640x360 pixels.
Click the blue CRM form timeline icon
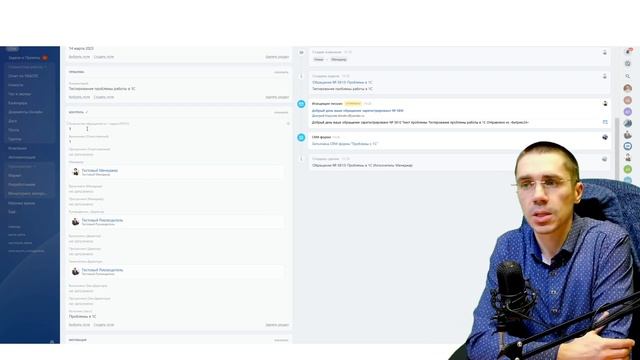click(x=301, y=138)
